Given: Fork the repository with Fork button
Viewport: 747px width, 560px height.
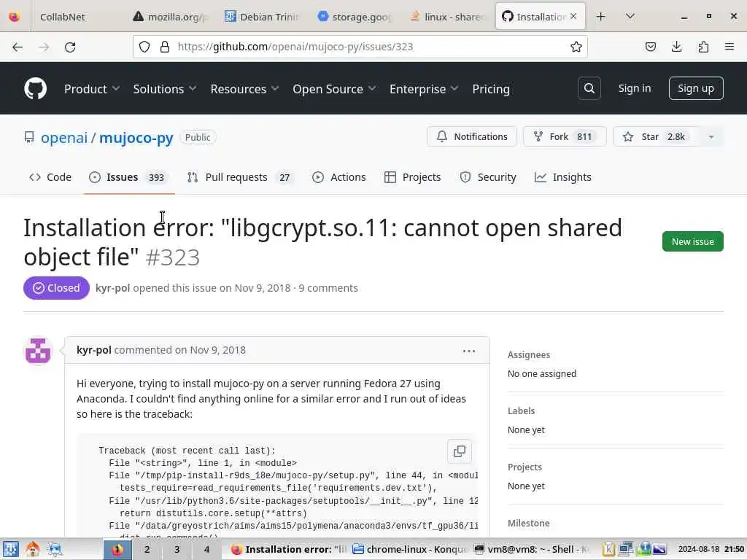Looking at the screenshot, I should tap(565, 136).
